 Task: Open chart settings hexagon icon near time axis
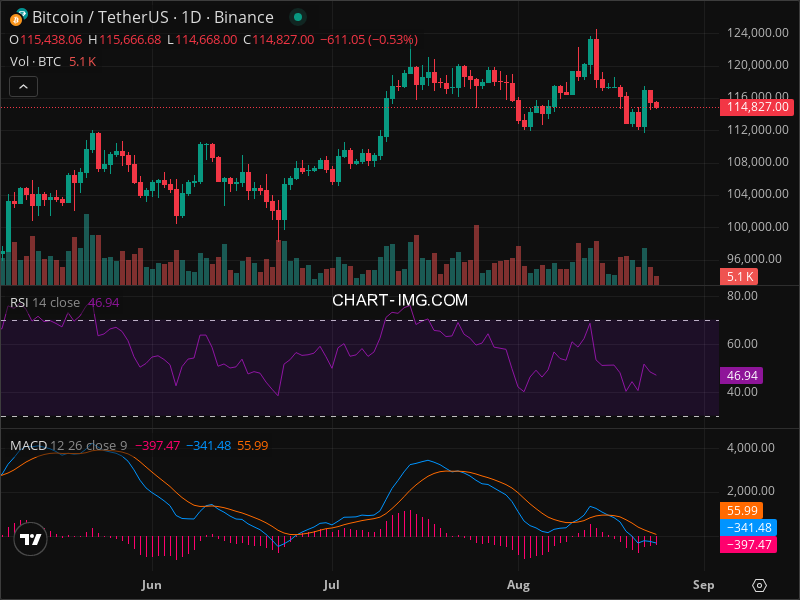pyautogui.click(x=760, y=585)
